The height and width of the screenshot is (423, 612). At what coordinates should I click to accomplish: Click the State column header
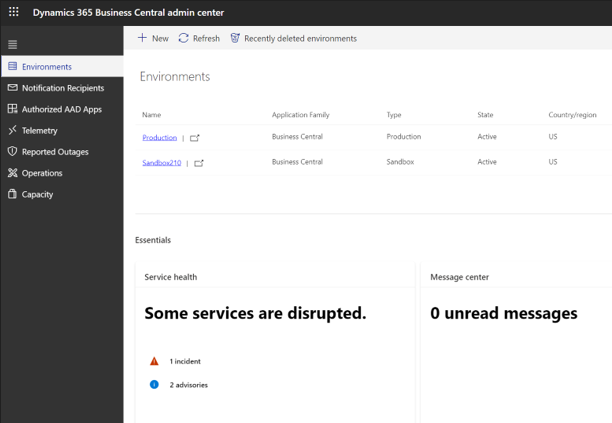[485, 115]
